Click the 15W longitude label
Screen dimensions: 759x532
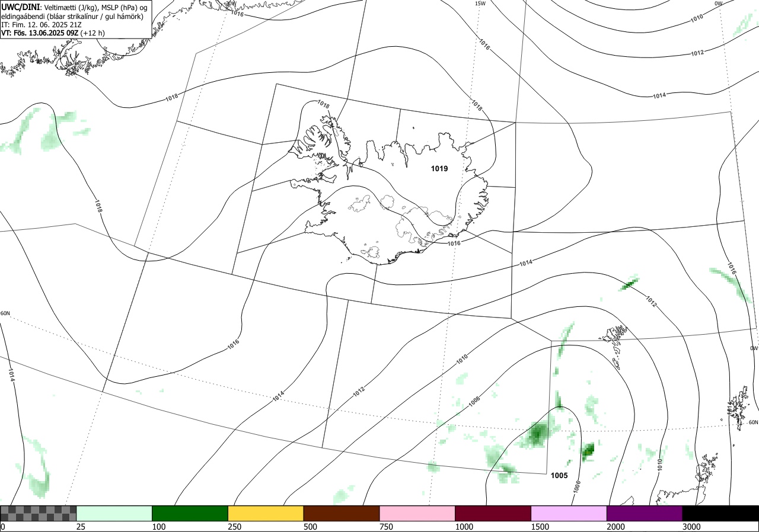480,4
